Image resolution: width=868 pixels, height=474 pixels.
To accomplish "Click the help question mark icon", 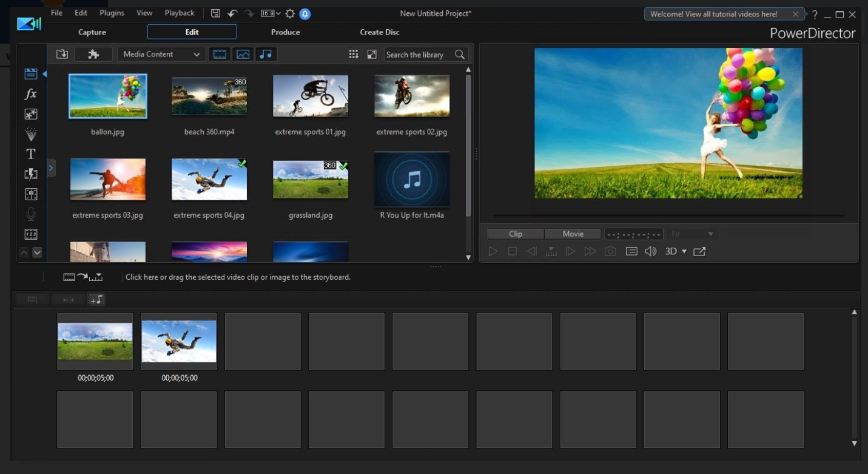I will click(x=815, y=14).
